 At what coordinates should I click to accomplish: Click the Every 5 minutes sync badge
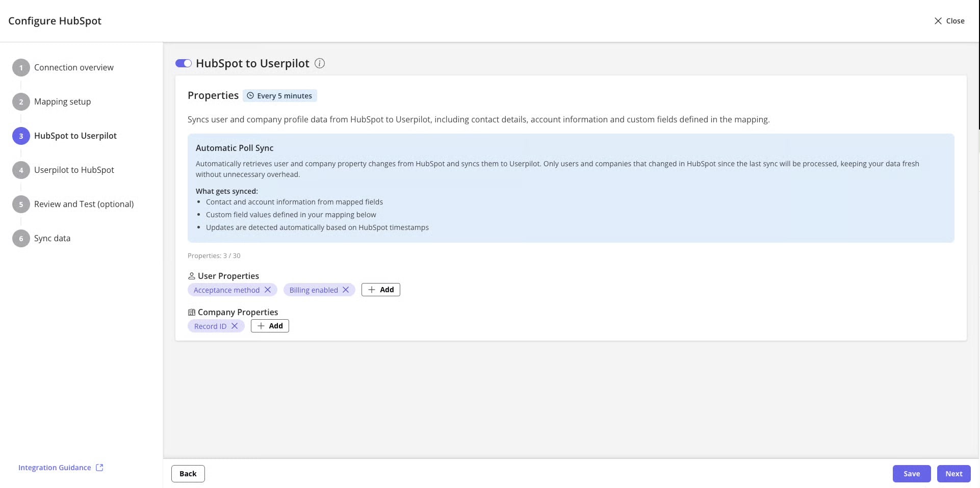(x=280, y=95)
